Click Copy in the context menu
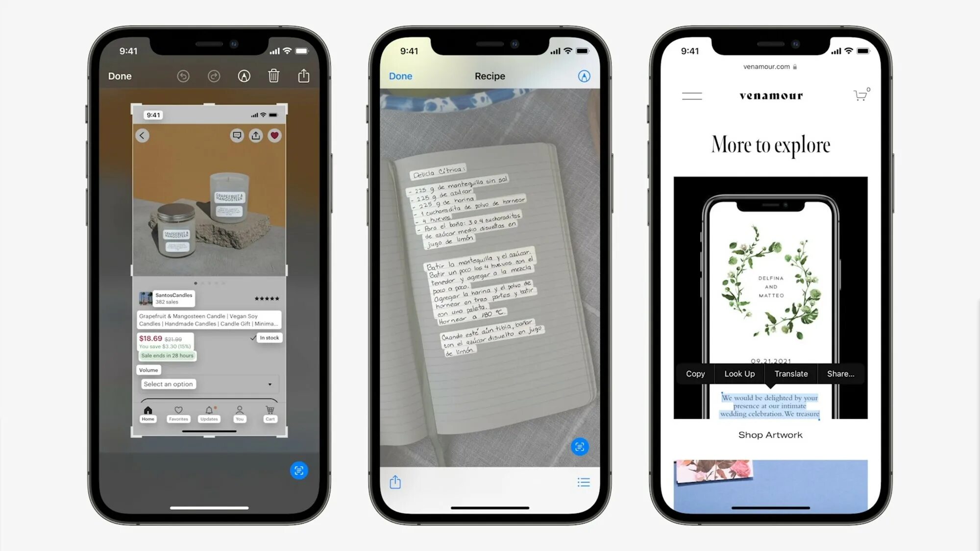Screen dimensions: 980x551 pyautogui.click(x=695, y=373)
